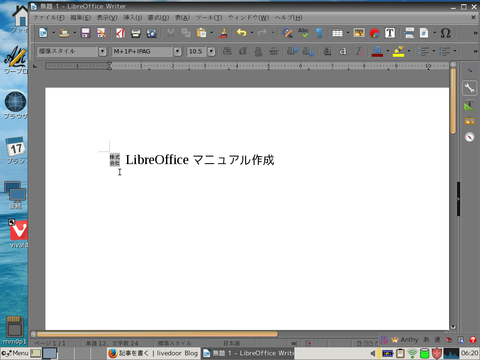This screenshot has height=360, width=480.
Task: Toggle formatting marks pilcrow icon
Action: click(319, 33)
